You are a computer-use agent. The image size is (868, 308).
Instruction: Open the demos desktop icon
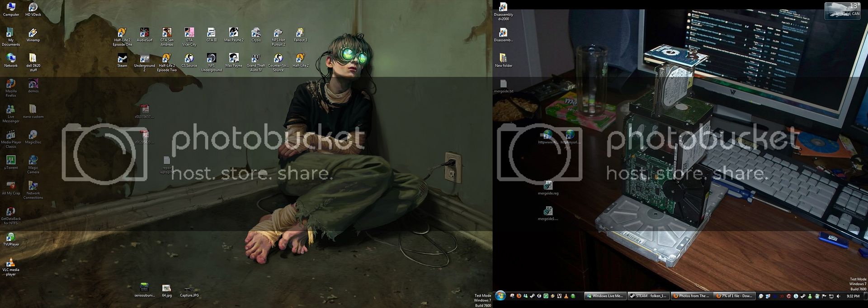pos(33,86)
